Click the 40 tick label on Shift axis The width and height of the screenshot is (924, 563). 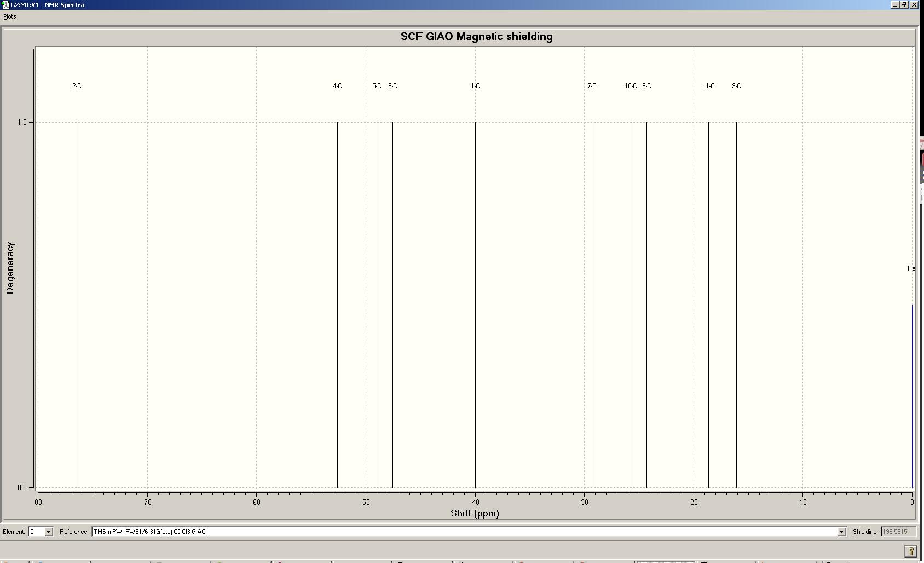coord(475,502)
